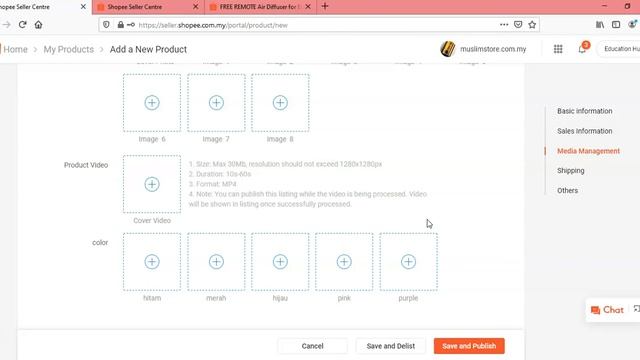Image resolution: width=640 pixels, height=360 pixels.
Task: Add Image 7 with plus icon
Action: 216,103
